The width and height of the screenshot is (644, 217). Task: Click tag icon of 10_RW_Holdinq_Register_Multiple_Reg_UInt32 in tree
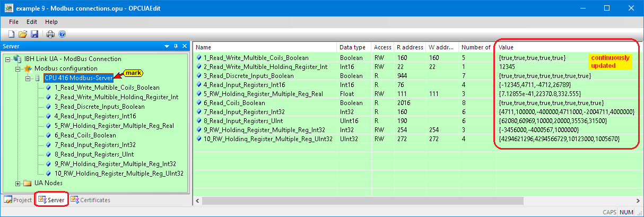pos(48,173)
